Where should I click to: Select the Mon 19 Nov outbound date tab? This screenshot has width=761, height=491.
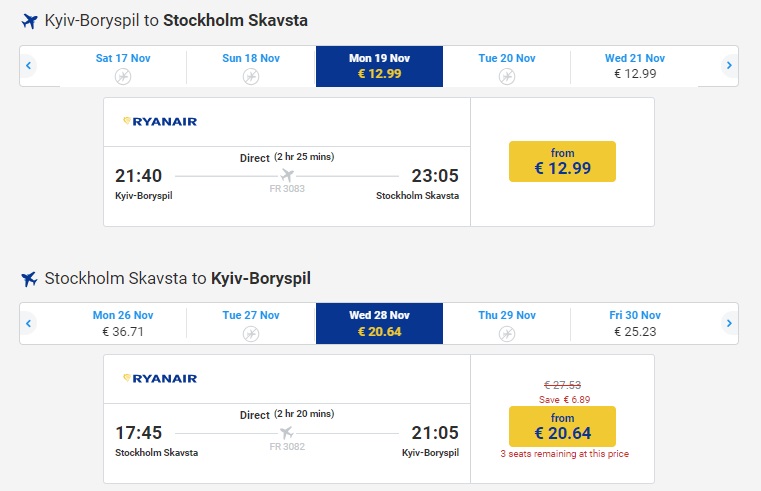click(379, 66)
